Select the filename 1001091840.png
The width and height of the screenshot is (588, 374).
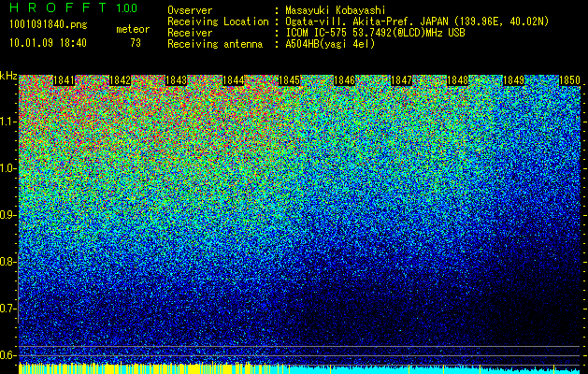(48, 24)
